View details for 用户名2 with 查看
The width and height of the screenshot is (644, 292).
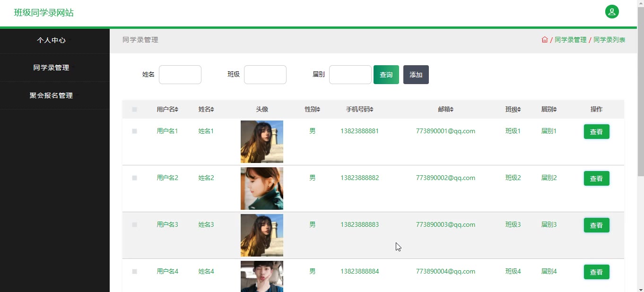597,179
